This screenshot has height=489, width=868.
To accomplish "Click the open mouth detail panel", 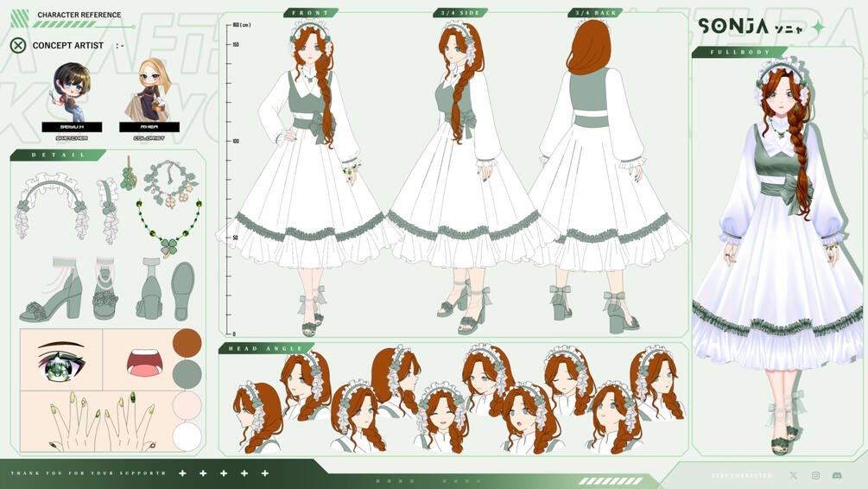I will click(144, 363).
